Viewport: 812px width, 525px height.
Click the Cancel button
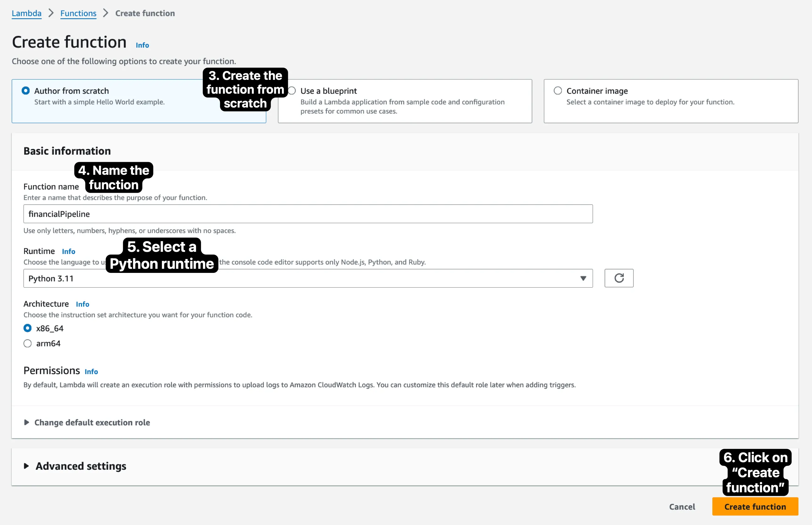pyautogui.click(x=682, y=506)
